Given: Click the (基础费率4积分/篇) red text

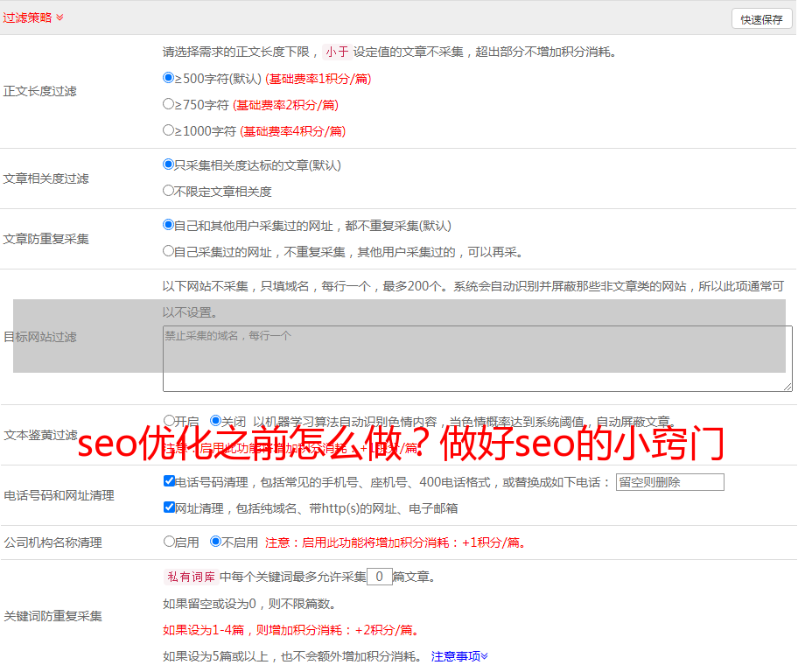Looking at the screenshot, I should point(292,131).
